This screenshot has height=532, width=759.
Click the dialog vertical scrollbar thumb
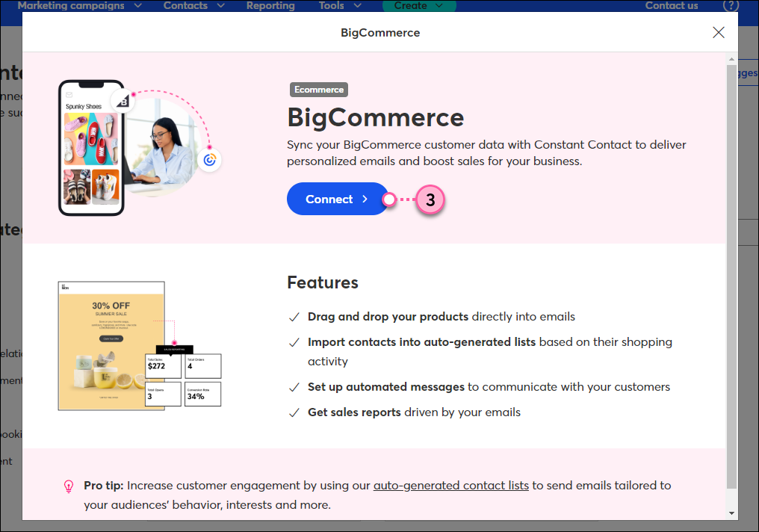[731, 276]
